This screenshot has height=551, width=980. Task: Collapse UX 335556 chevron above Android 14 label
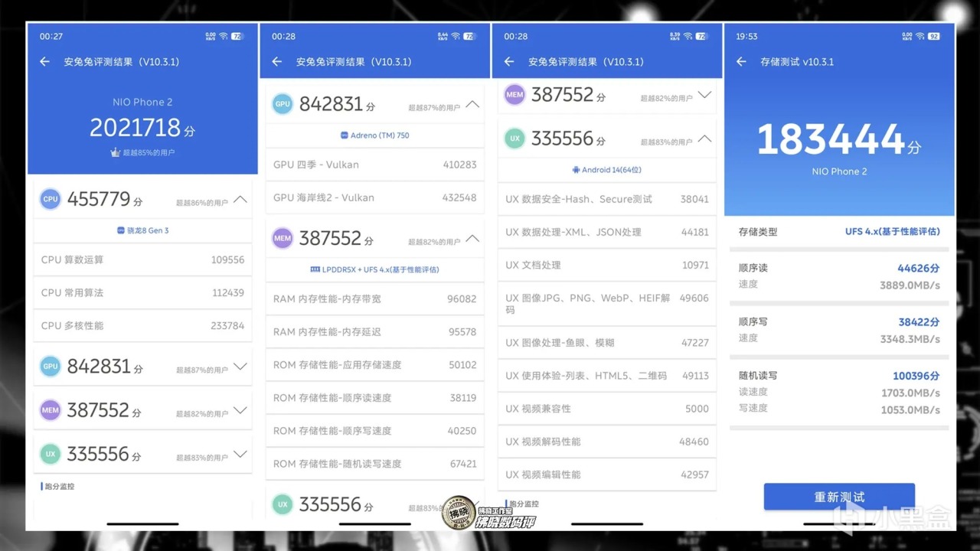click(705, 139)
